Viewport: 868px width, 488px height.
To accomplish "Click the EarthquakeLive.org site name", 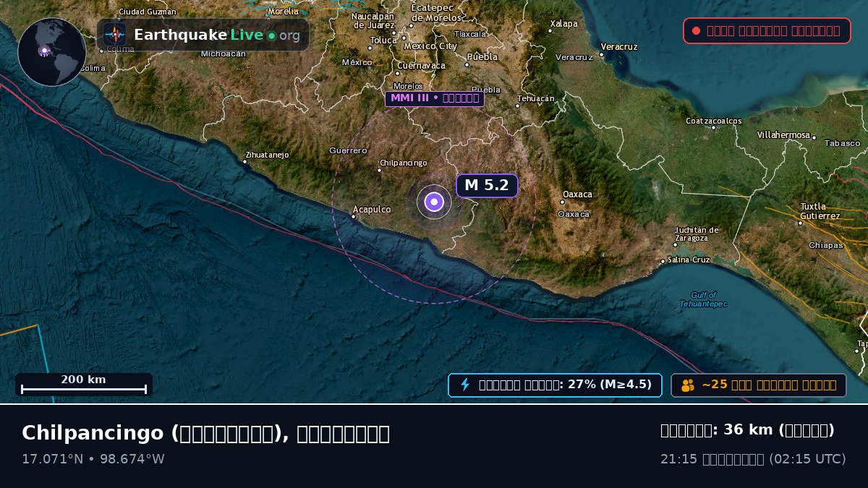I will click(x=217, y=35).
